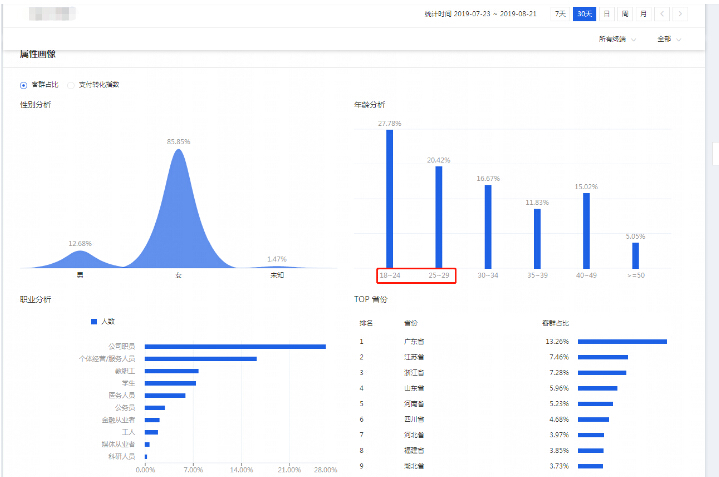Click the 18-24 age group bar
The image size is (719, 477).
pos(389,198)
